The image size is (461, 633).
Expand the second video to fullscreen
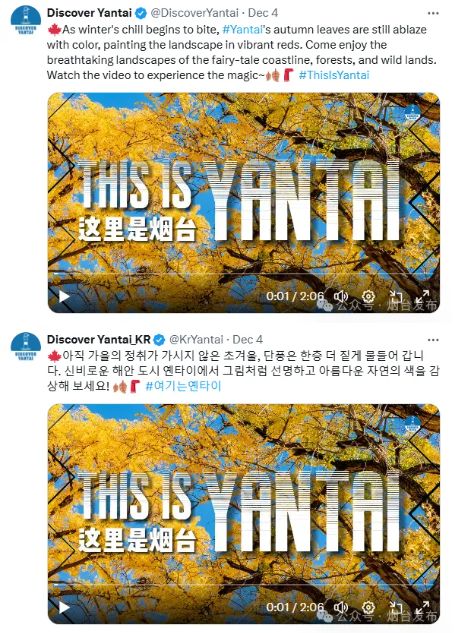[x=422, y=608]
